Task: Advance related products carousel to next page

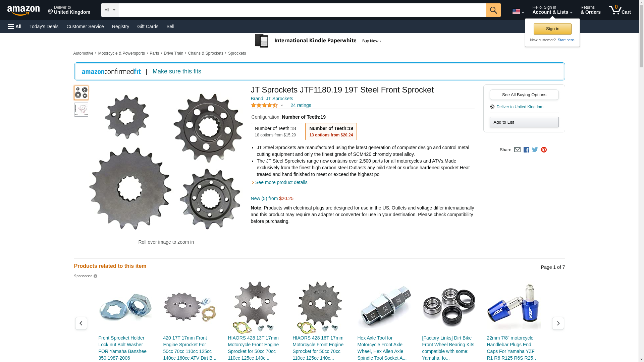Action: (558, 323)
